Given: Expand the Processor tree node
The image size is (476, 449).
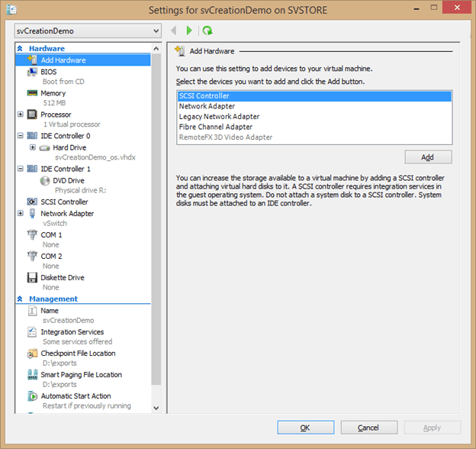Looking at the screenshot, I should point(21,115).
